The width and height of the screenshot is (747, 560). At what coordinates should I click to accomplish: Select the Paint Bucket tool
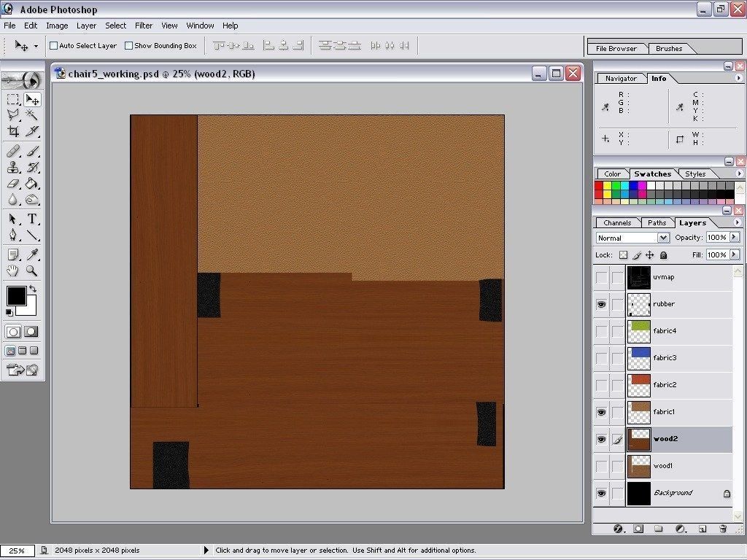(32, 183)
